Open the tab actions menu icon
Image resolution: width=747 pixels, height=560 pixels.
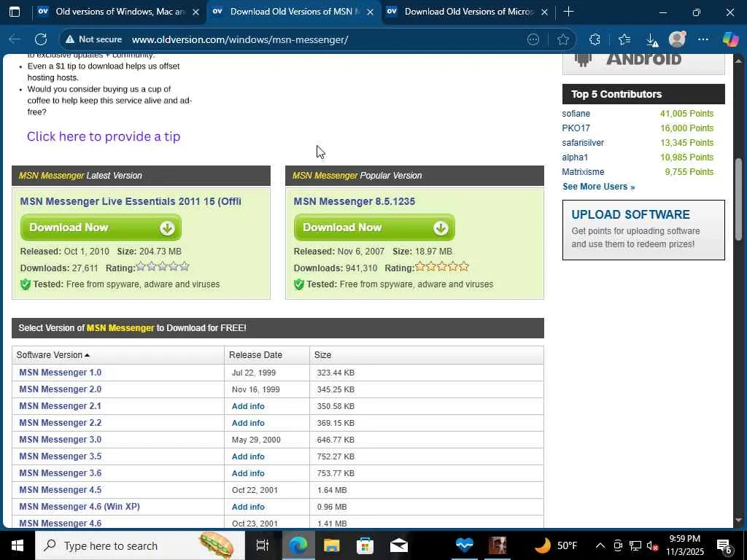(x=15, y=12)
